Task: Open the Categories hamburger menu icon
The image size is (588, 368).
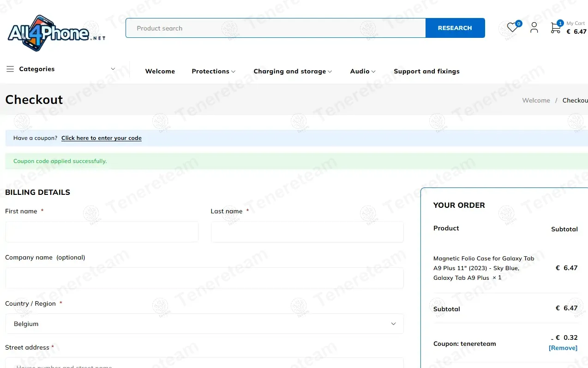Action: click(x=10, y=69)
